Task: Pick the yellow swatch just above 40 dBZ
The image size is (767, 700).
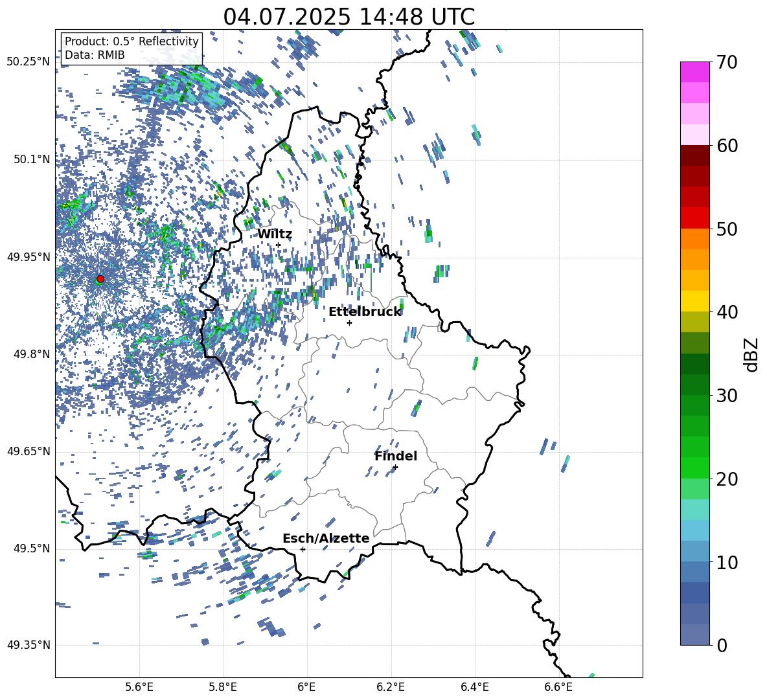Action: coord(694,301)
